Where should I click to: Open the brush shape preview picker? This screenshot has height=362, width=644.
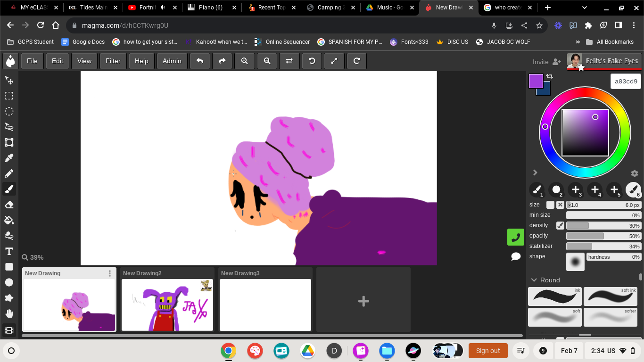575,262
